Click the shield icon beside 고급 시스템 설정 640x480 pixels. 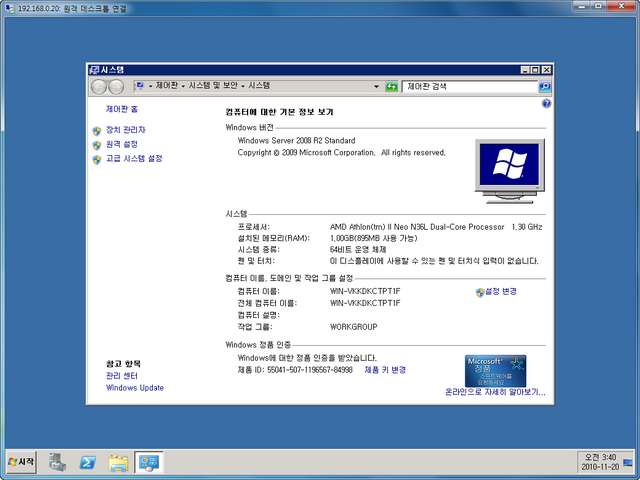point(97,160)
